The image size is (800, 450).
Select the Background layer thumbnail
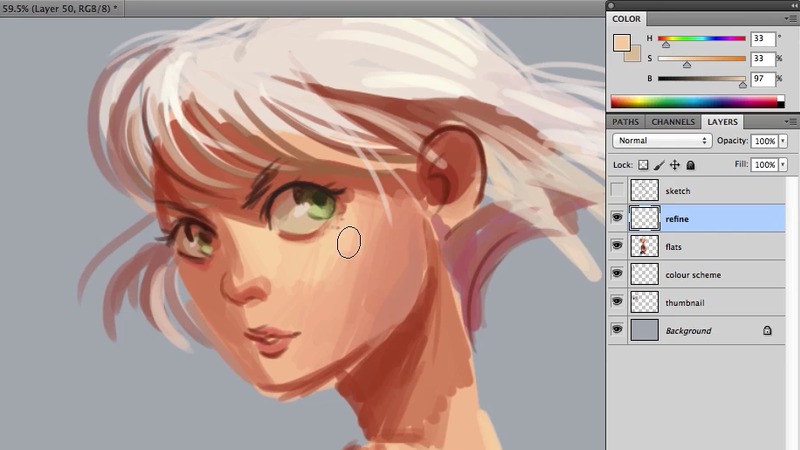[x=644, y=330]
